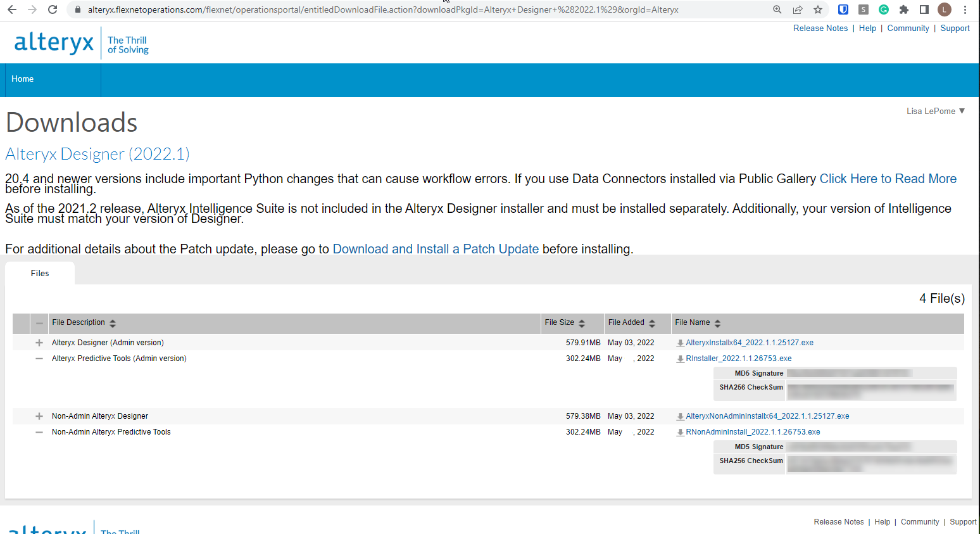Viewport: 980px width, 534px height.
Task: Open the browser extensions puzzle icon
Action: click(904, 10)
